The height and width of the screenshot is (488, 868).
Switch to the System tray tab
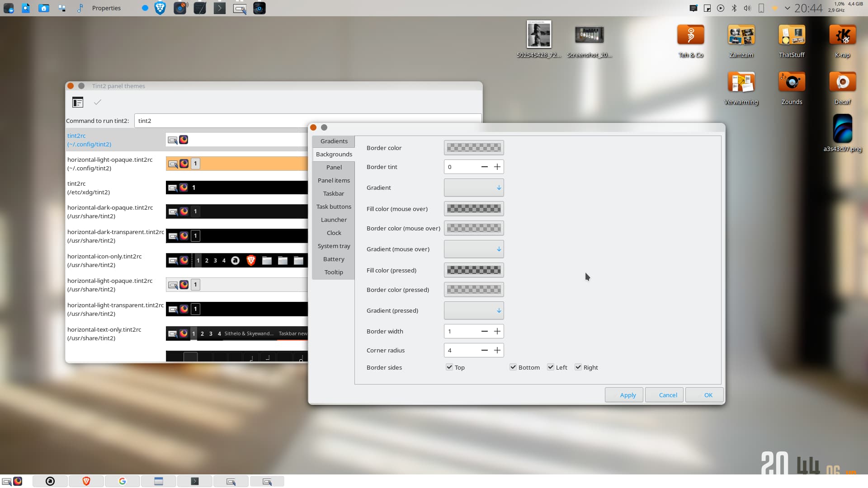tap(334, 246)
